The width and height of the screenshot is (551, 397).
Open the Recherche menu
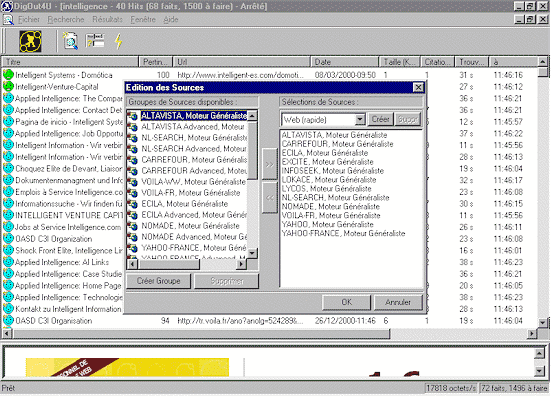66,20
